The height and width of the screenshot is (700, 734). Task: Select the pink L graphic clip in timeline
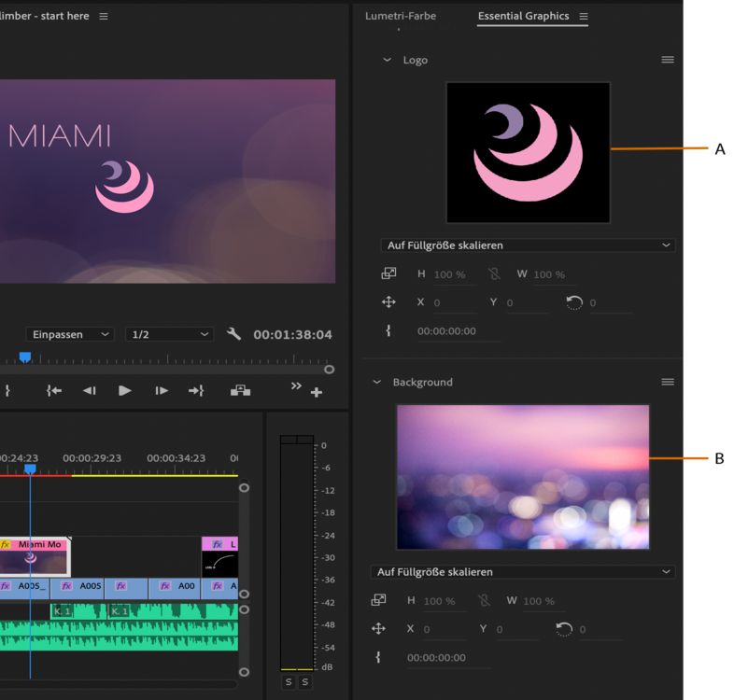219,557
